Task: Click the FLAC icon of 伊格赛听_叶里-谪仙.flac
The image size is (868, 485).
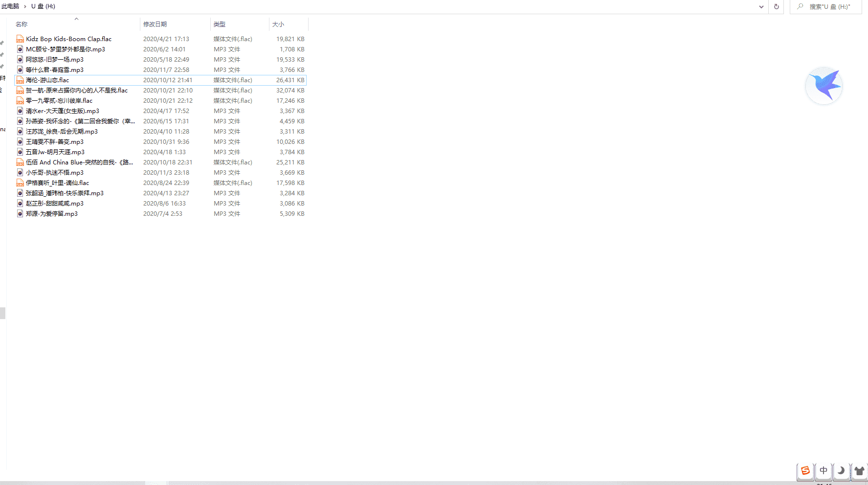Action: [x=20, y=183]
